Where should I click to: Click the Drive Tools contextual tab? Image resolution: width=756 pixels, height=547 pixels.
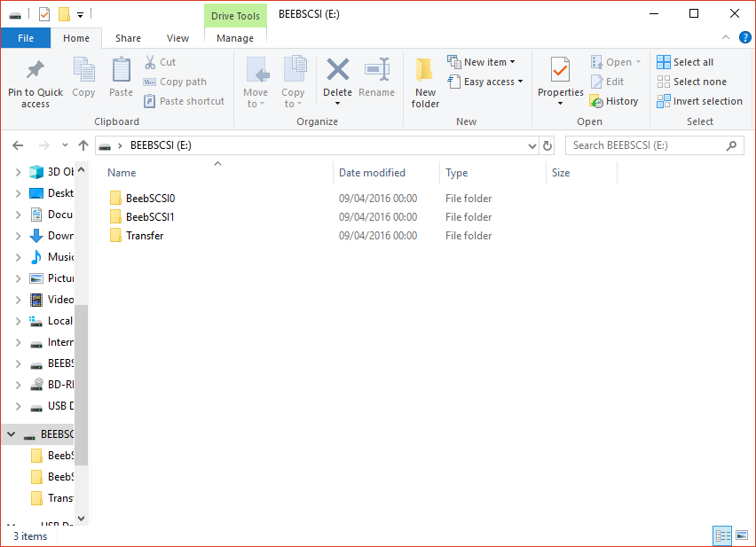coord(235,16)
